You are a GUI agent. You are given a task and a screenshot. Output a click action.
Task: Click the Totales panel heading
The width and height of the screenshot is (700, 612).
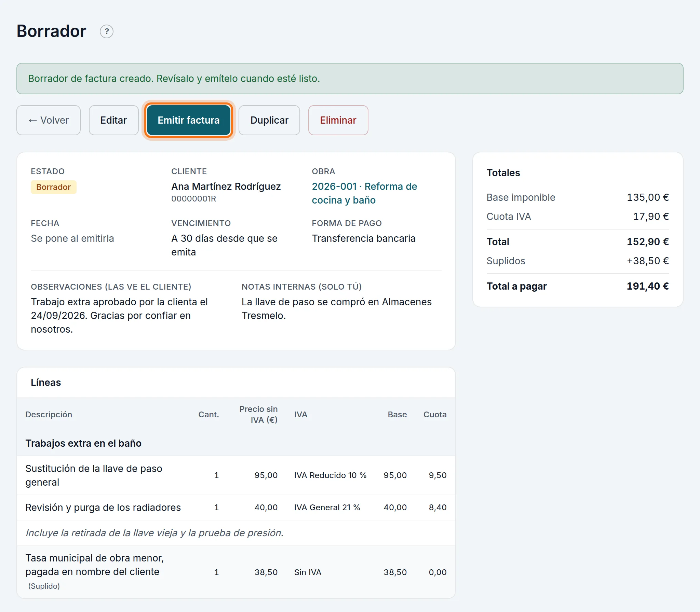pos(503,173)
